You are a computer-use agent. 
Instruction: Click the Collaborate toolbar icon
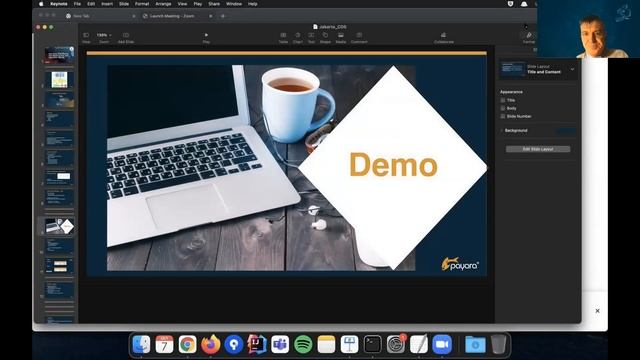(x=444, y=38)
